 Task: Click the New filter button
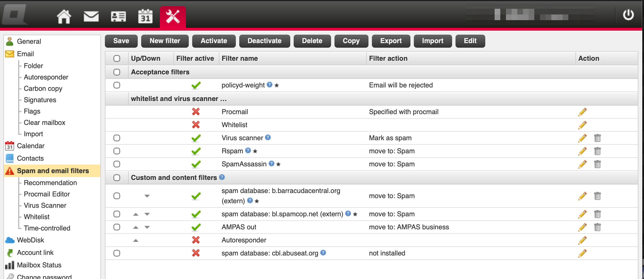pos(165,41)
